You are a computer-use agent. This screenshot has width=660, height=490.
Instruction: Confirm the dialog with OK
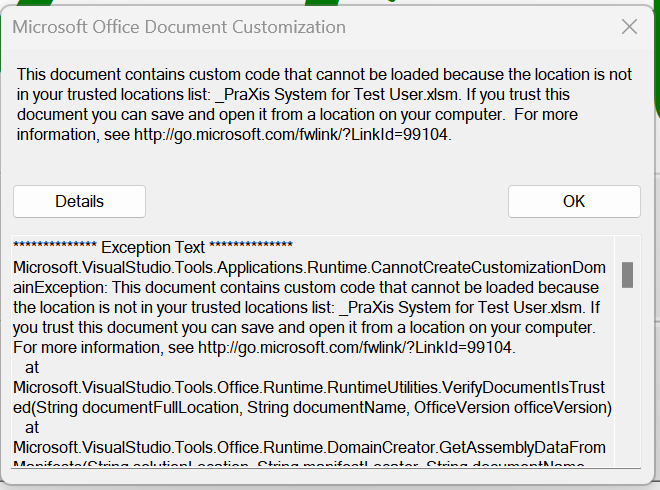pyautogui.click(x=574, y=201)
